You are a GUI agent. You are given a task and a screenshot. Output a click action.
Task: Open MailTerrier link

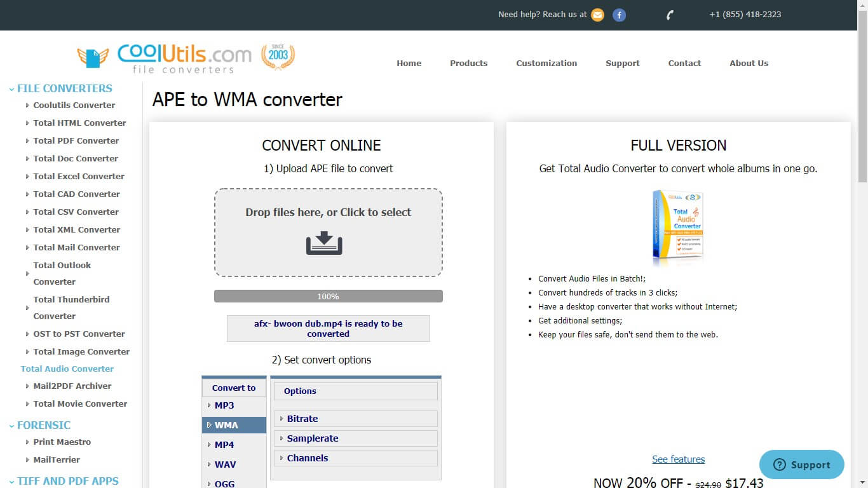(x=57, y=460)
